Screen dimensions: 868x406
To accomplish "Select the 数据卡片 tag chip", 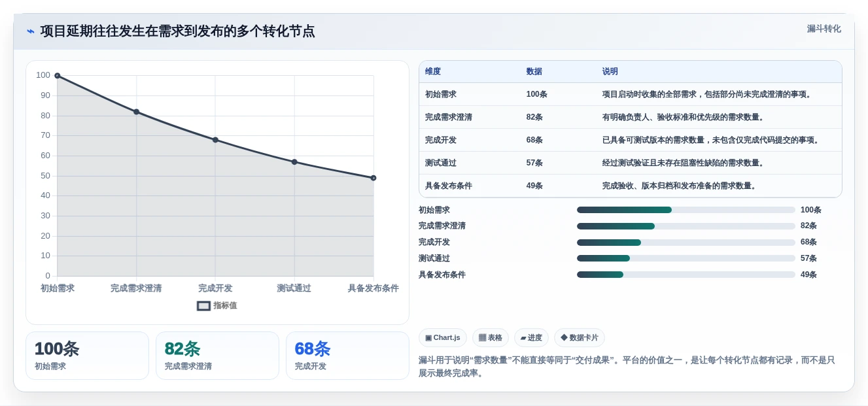I will click(580, 338).
